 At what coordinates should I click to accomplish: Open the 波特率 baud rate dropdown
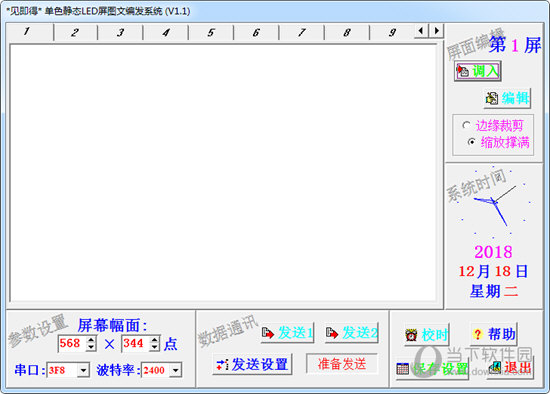[x=176, y=370]
